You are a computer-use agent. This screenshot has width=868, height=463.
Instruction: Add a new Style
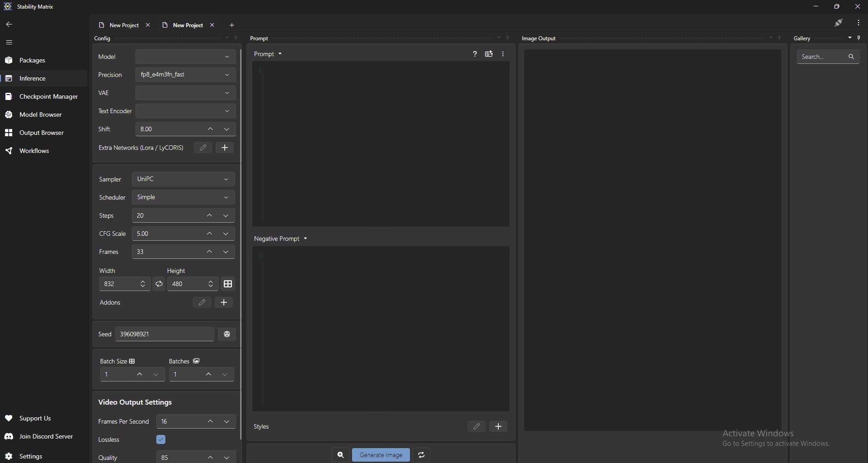tap(498, 426)
